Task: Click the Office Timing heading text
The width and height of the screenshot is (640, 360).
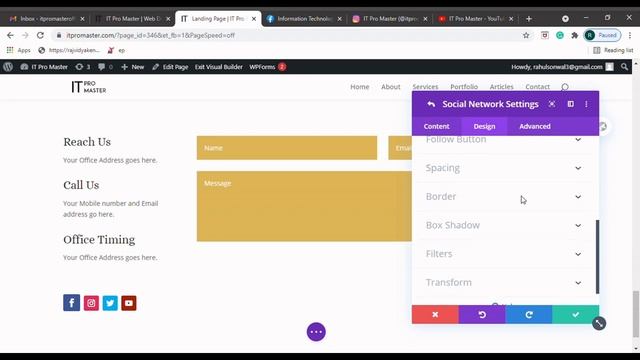Action: point(99,240)
